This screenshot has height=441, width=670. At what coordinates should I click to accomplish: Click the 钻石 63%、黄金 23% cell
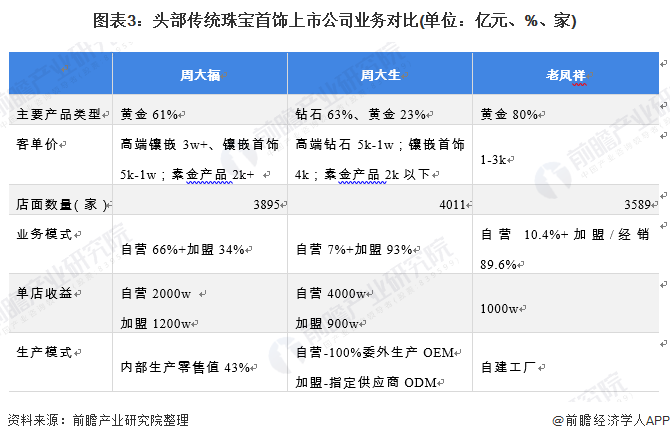[x=361, y=114]
